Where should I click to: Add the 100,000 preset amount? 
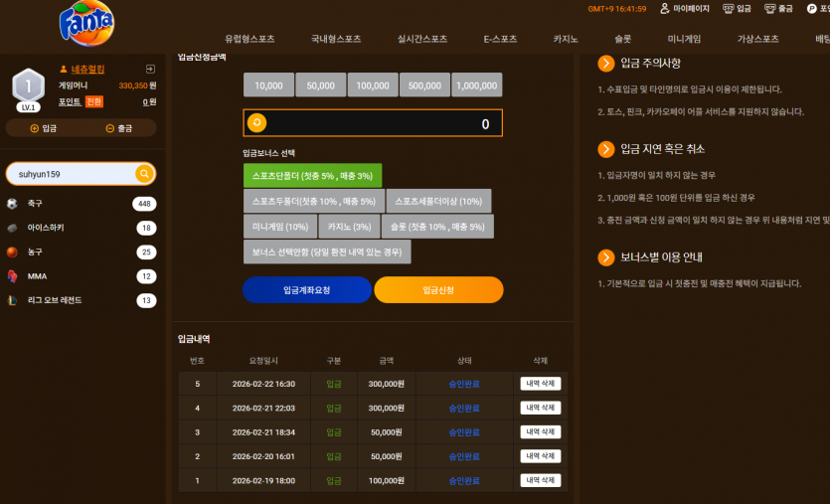pos(373,85)
